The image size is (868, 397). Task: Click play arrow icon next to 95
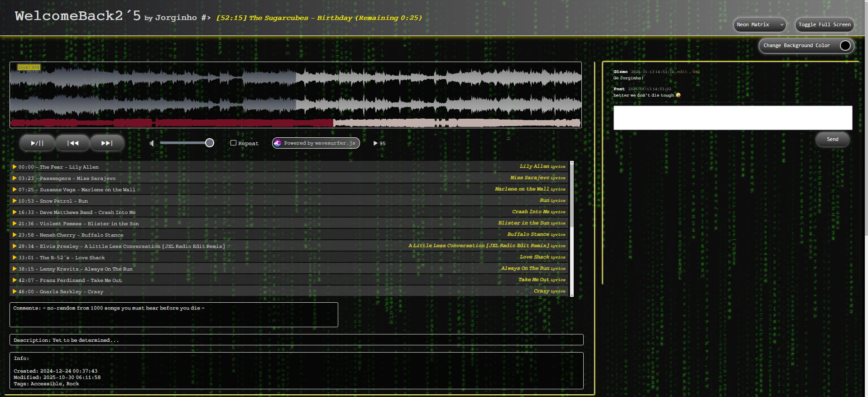click(375, 143)
